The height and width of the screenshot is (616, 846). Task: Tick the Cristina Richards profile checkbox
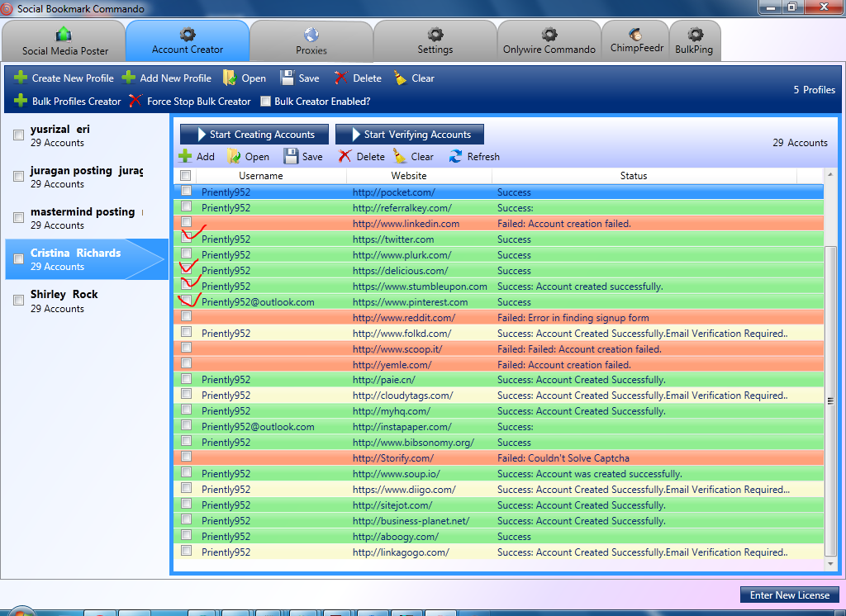point(19,259)
